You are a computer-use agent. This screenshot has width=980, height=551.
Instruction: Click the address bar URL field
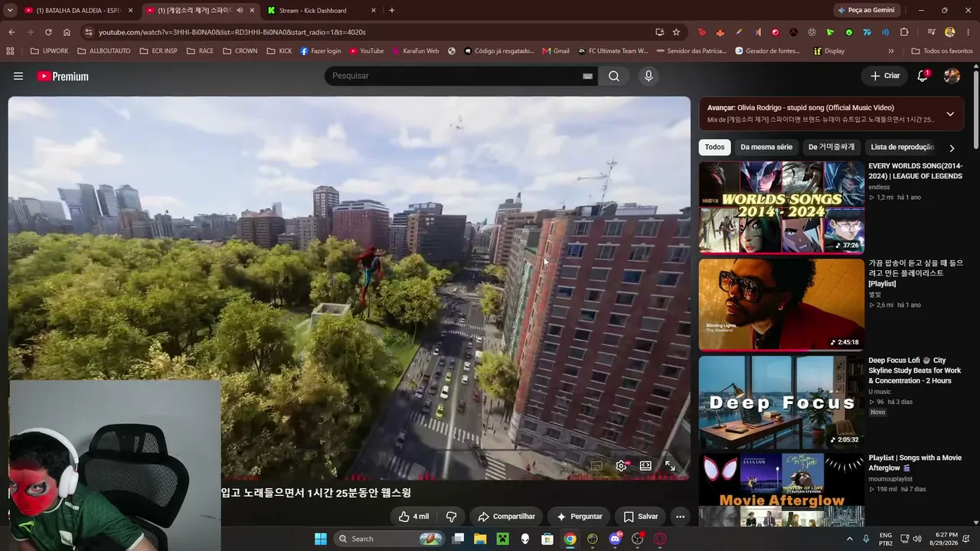[x=367, y=32]
